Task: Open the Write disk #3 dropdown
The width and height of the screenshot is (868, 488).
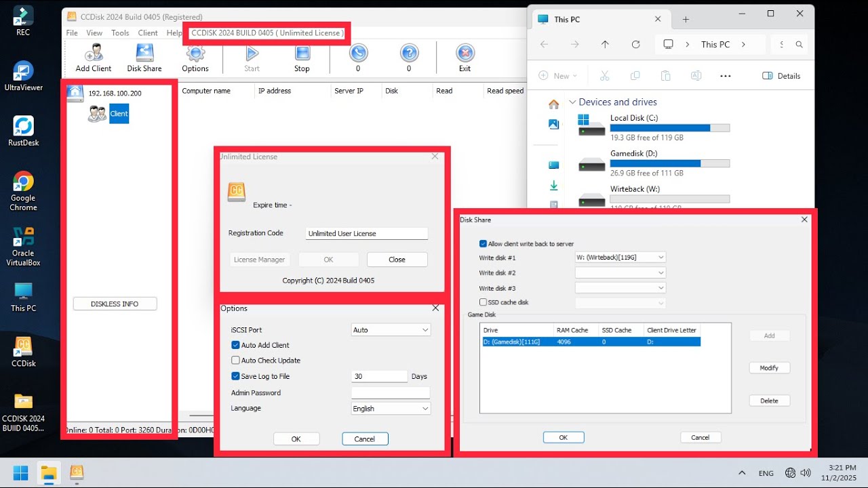Action: (x=620, y=288)
